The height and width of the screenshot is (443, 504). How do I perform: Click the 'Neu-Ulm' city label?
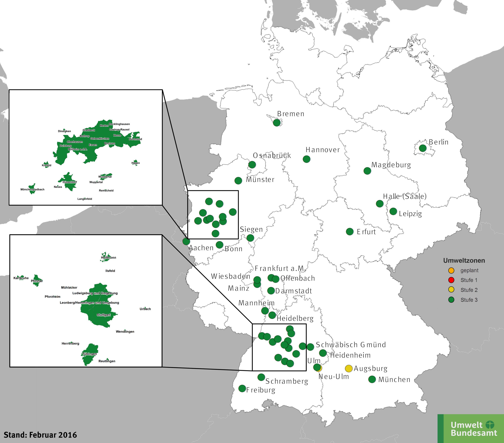pos(334,376)
